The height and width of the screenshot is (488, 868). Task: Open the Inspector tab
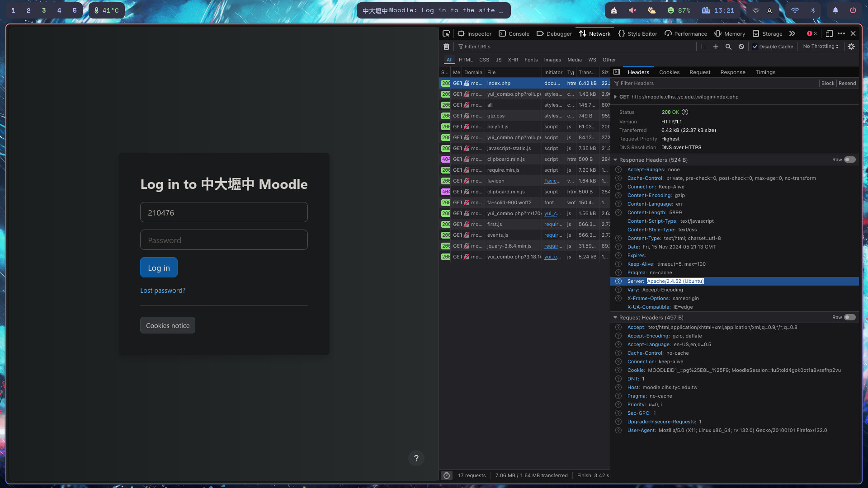coord(474,33)
